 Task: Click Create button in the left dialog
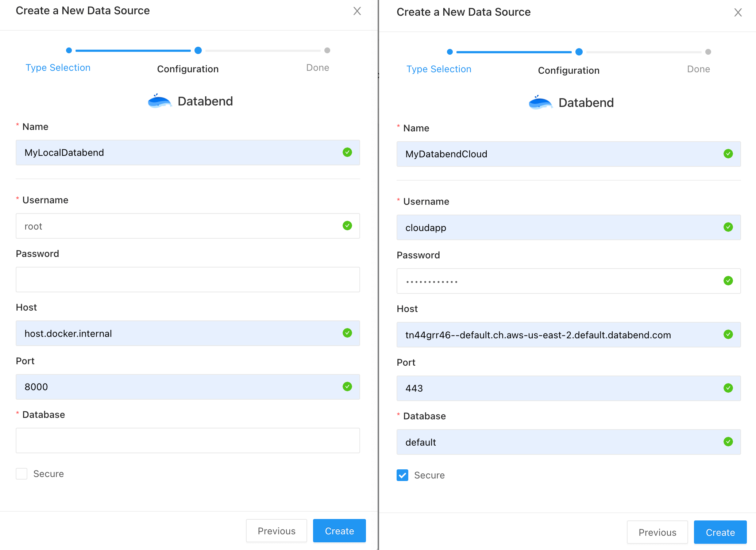coord(339,531)
